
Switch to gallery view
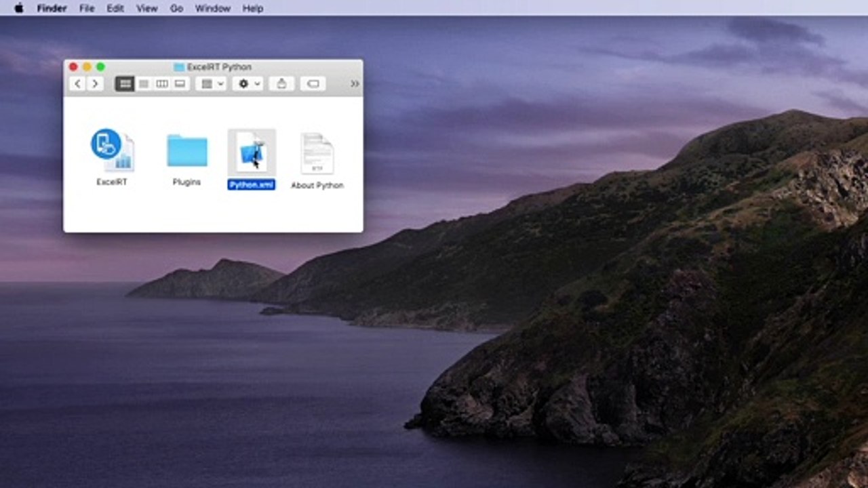click(180, 83)
